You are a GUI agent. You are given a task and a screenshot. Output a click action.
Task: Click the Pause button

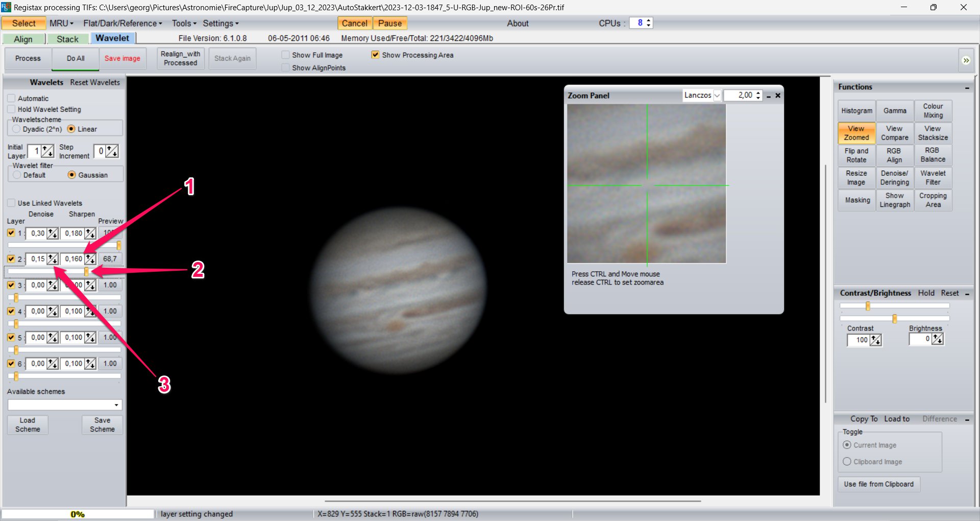390,23
